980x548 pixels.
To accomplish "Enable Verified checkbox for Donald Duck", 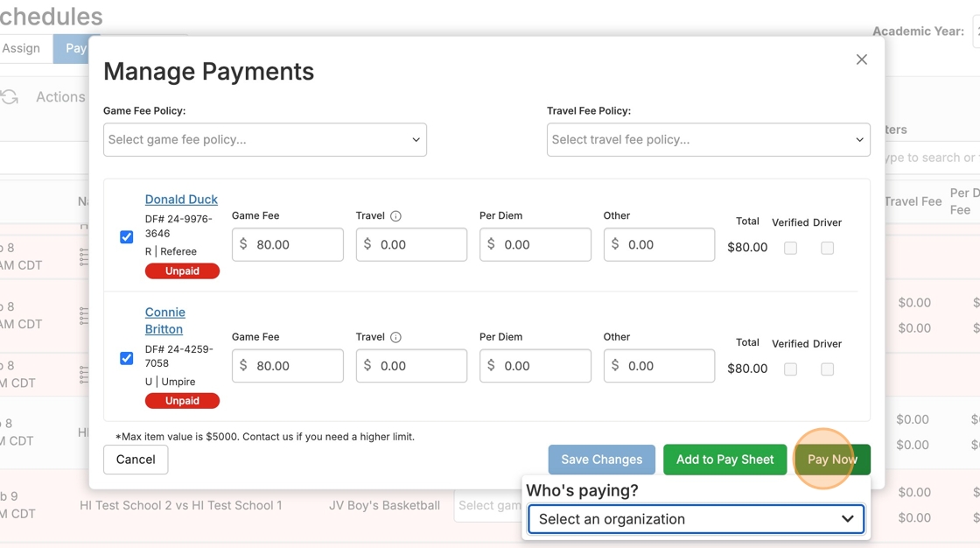I will (790, 249).
